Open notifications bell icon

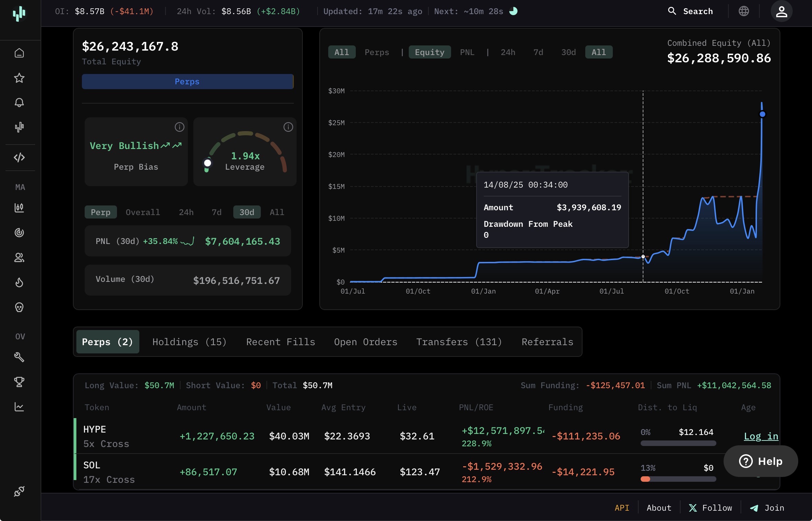19,103
